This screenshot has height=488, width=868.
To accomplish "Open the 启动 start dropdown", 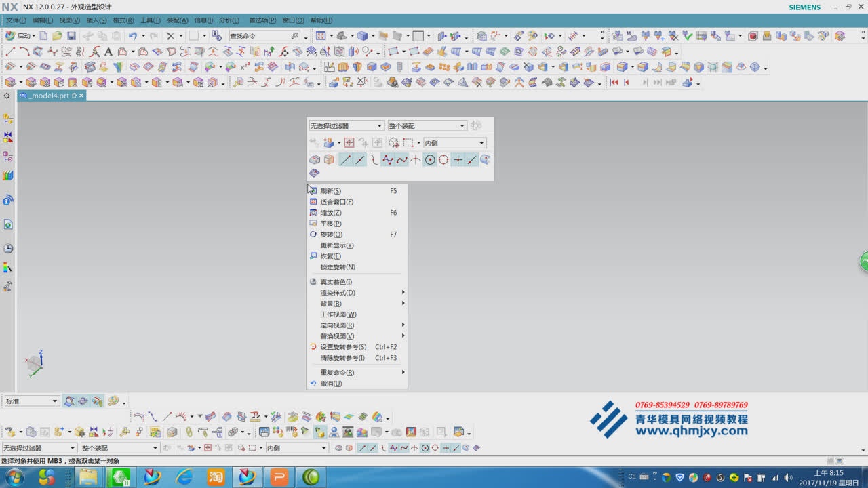I will (20, 36).
